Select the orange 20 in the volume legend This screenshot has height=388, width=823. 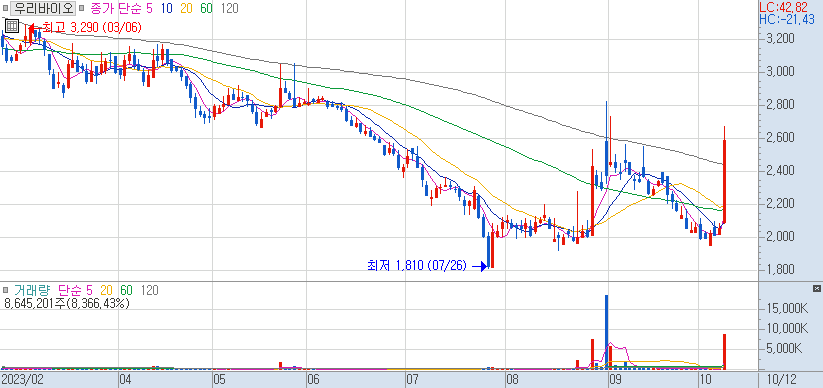[107, 290]
